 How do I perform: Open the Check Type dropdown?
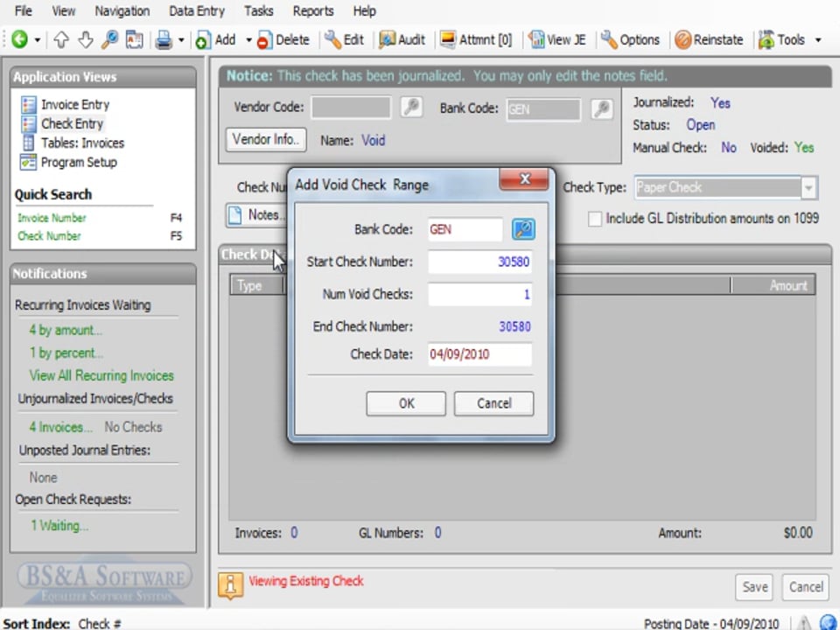click(808, 188)
